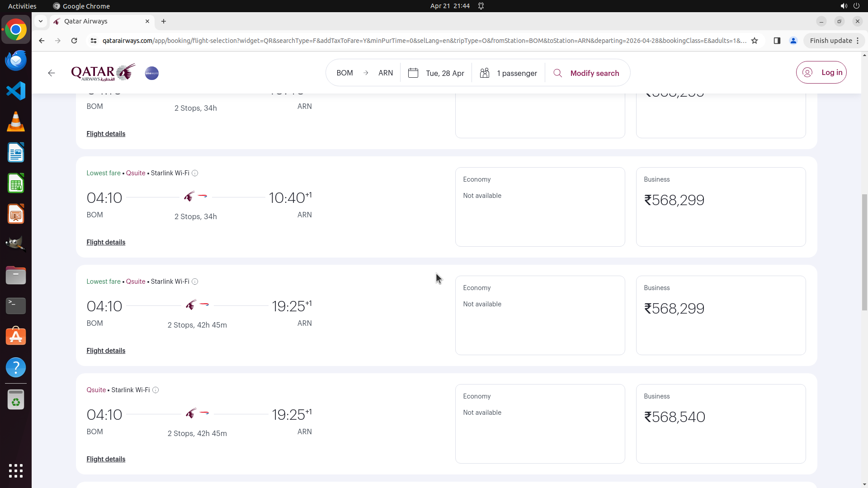The height and width of the screenshot is (488, 868).
Task: Click the calendar icon next to Tue, 28 Apr
Action: (413, 73)
